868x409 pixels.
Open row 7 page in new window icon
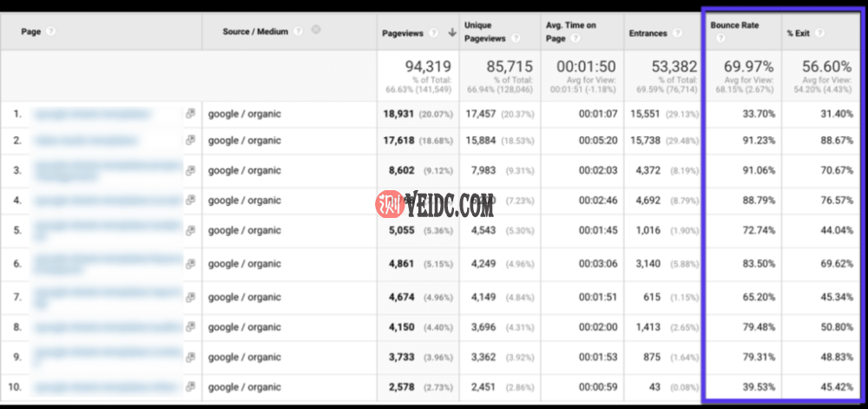click(x=190, y=297)
